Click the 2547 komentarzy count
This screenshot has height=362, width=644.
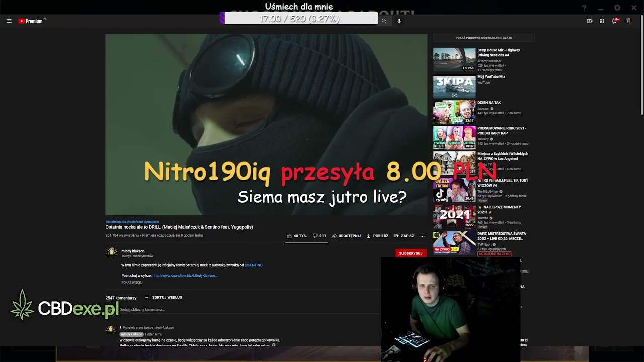pyautogui.click(x=121, y=298)
